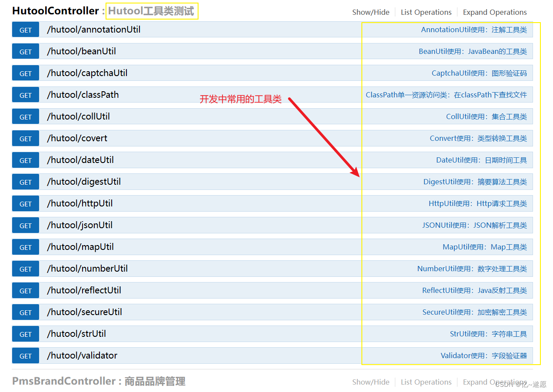The height and width of the screenshot is (392, 553).
Task: Click GET badge for /hutool/captchaUtil
Action: (x=26, y=73)
